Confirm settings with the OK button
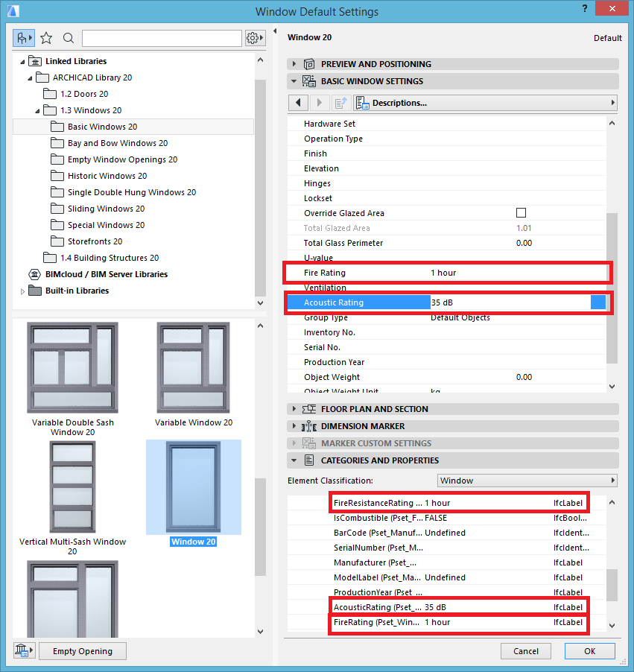Screen dimensions: 634x672 pyautogui.click(x=590, y=651)
